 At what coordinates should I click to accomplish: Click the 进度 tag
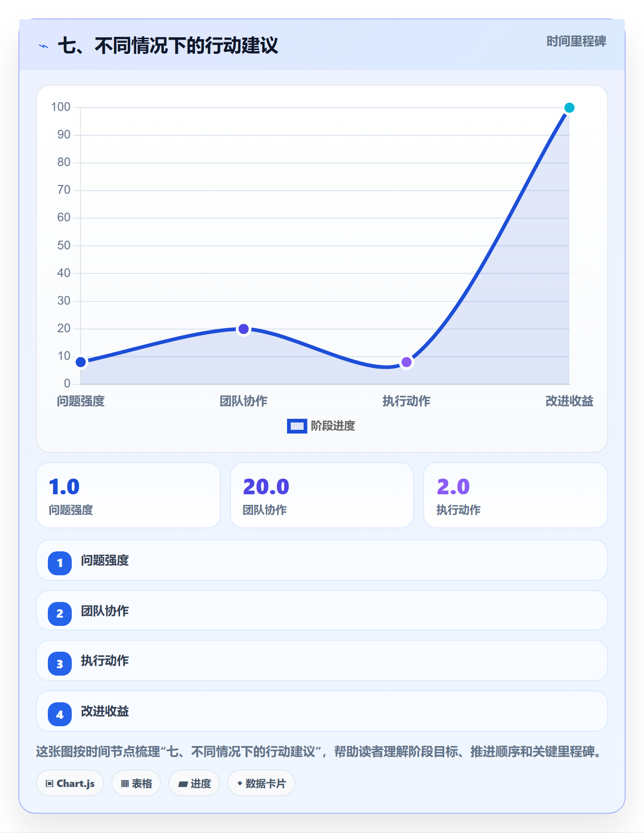coord(194,783)
